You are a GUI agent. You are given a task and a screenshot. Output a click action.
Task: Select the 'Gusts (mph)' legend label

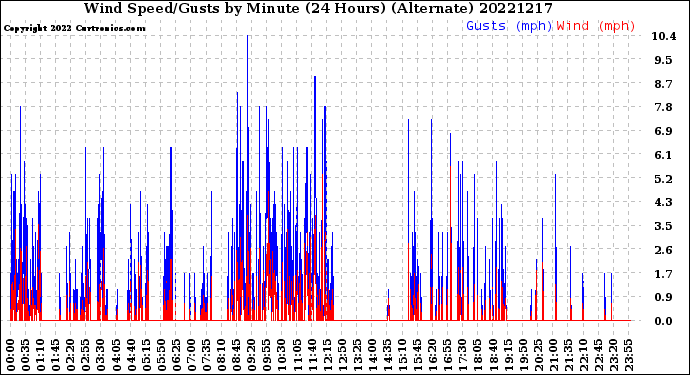(x=509, y=26)
